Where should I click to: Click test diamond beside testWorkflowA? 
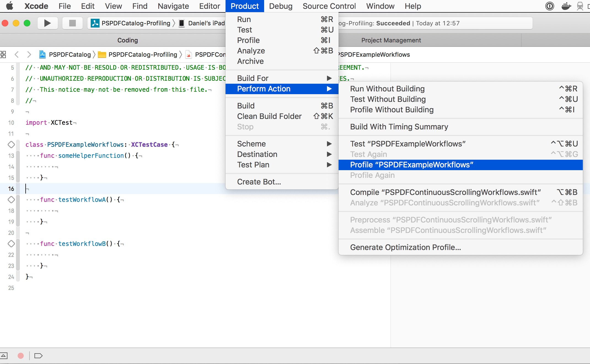pos(11,200)
